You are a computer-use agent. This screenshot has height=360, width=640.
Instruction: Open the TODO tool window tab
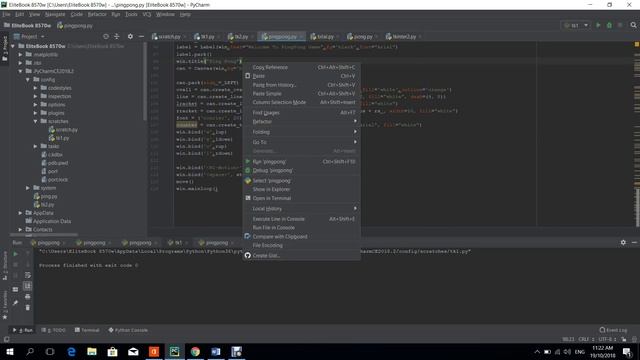point(53,330)
